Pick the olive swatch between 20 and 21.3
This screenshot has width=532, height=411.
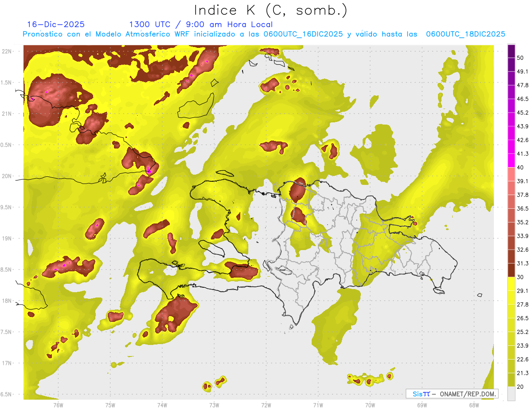511,380
